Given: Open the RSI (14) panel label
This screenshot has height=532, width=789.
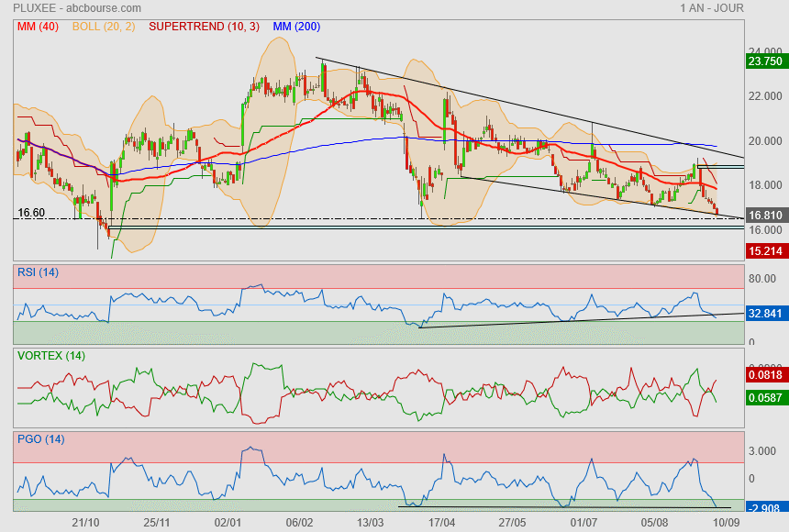Looking at the screenshot, I should [39, 272].
